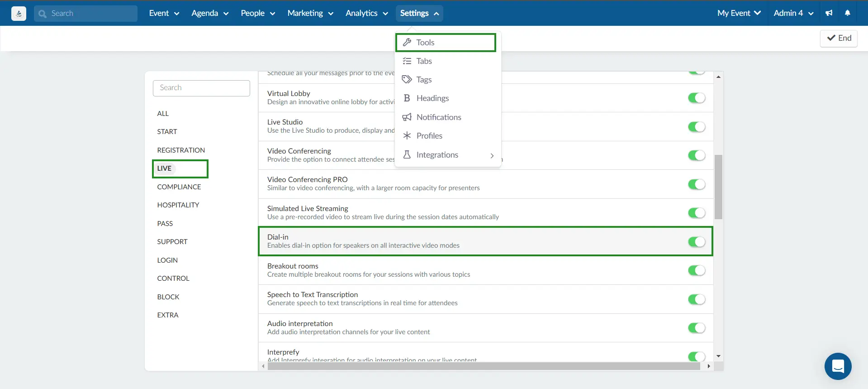Click the Interprefy feature title
The image size is (868, 389).
[x=283, y=352]
